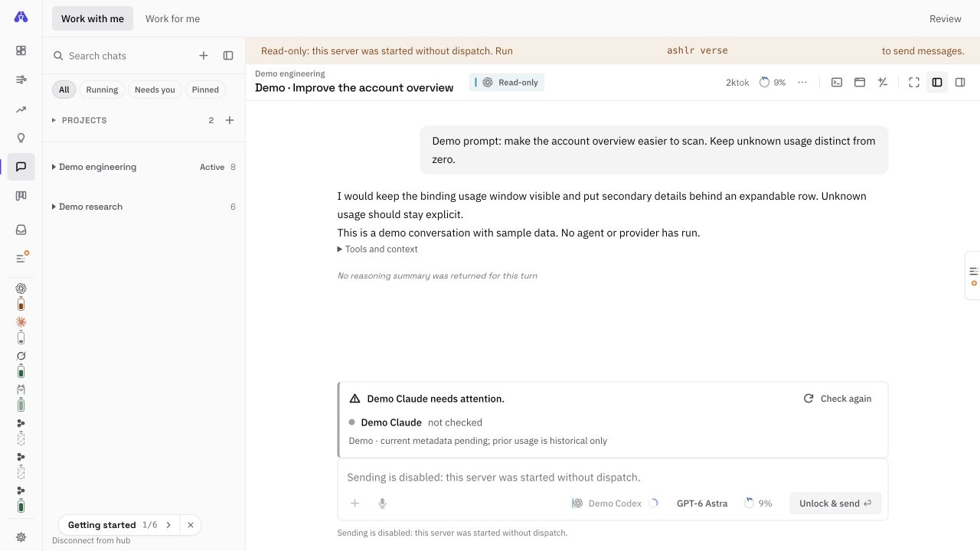Select the chat bubble icon in left rail
980x551 pixels.
[x=21, y=167]
